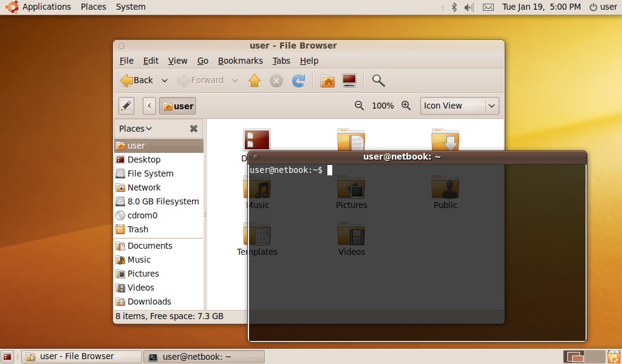Click the Forward navigation button
The height and width of the screenshot is (364, 622).
pyautogui.click(x=200, y=81)
